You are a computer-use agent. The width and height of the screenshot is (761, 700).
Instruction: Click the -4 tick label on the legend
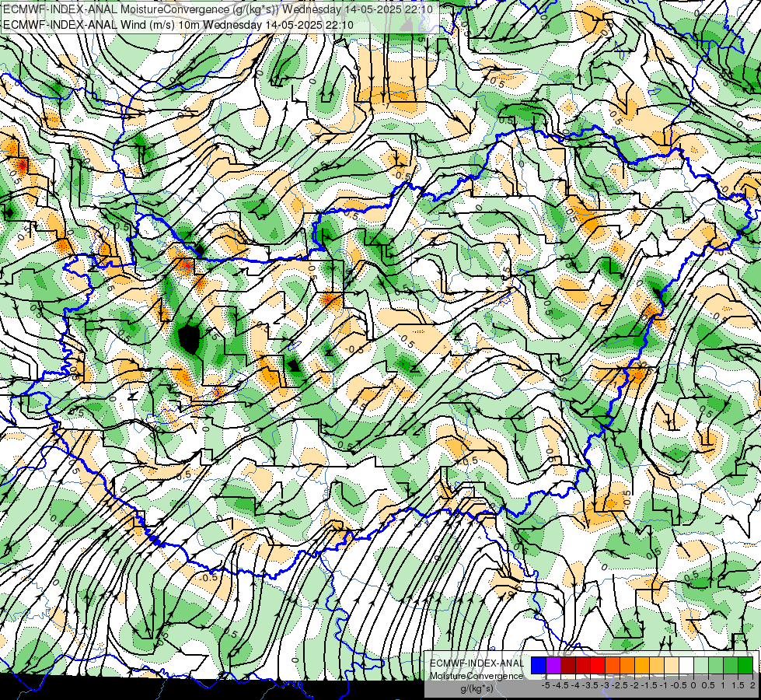pos(575,685)
